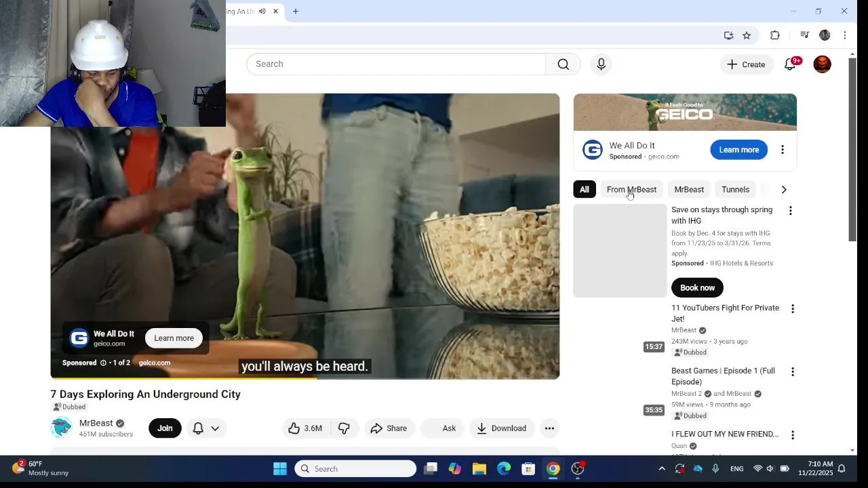
Task: Open YouTube notifications bell with 9+ badge
Action: [790, 64]
